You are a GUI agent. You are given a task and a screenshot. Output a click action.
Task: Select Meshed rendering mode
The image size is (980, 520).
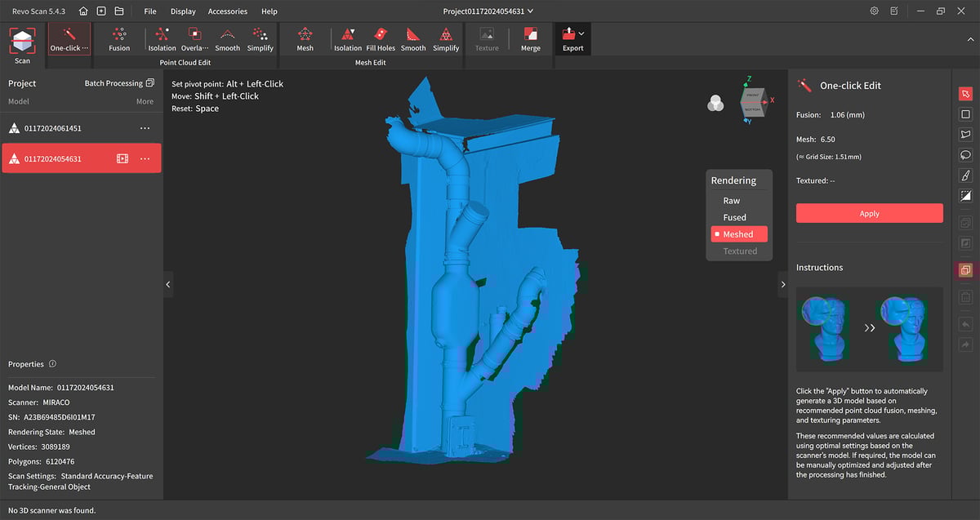tap(739, 234)
